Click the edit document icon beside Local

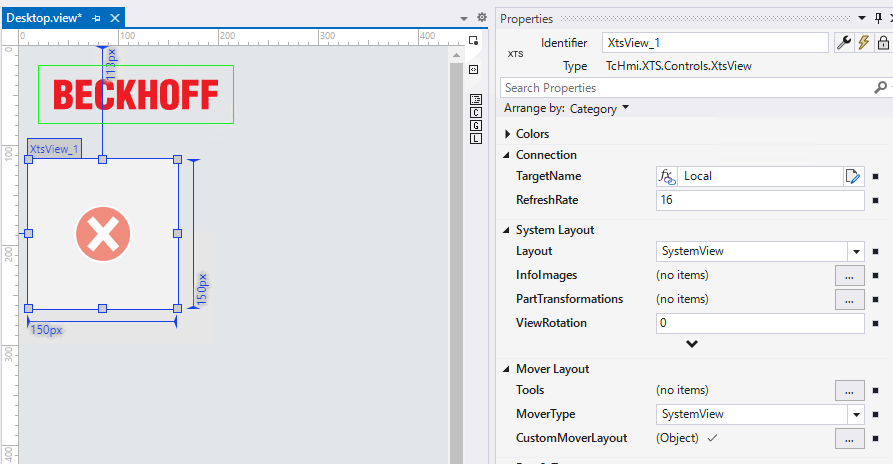click(853, 176)
